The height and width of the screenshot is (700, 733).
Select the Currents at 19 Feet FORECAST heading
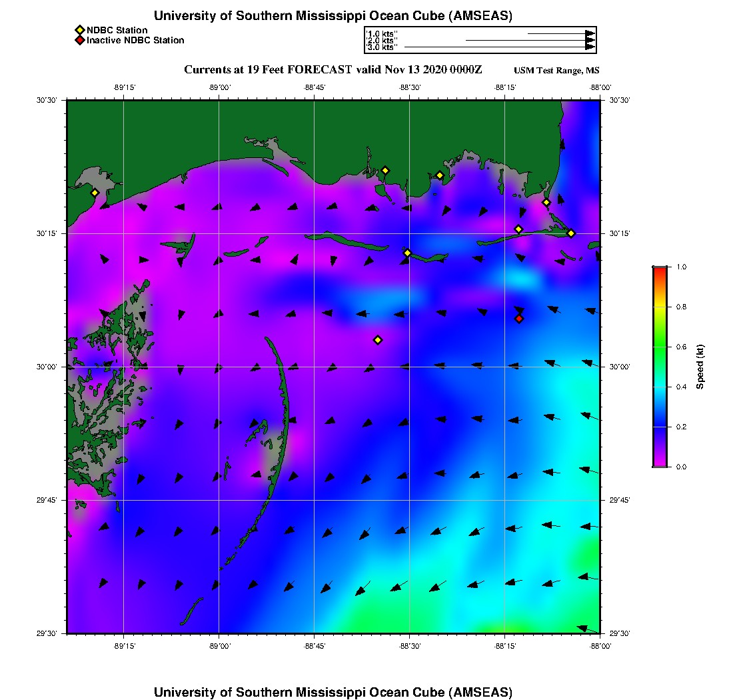(x=333, y=70)
